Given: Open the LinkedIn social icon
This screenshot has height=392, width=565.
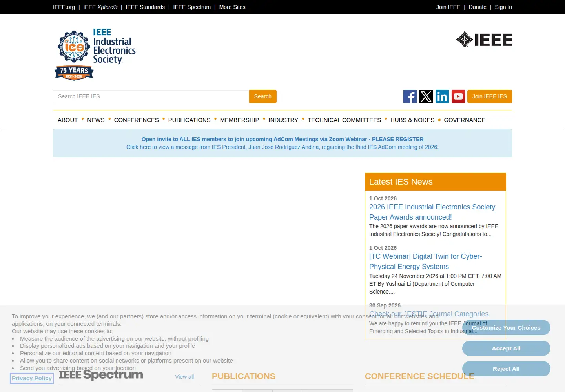Looking at the screenshot, I should pos(442,96).
